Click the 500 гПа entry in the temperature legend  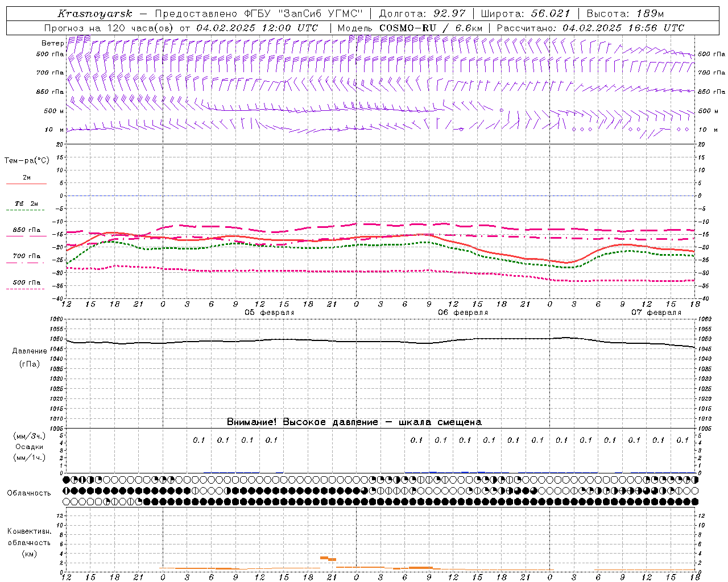26,282
